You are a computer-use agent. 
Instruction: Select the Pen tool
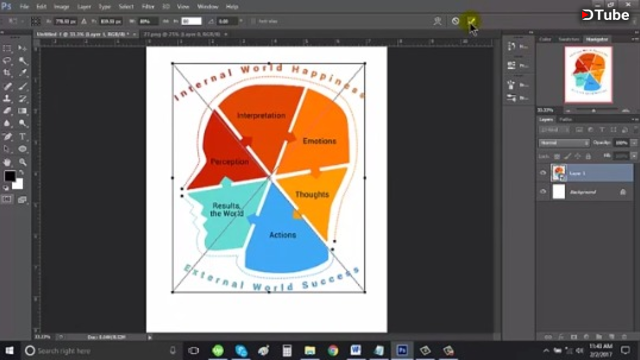(7, 136)
